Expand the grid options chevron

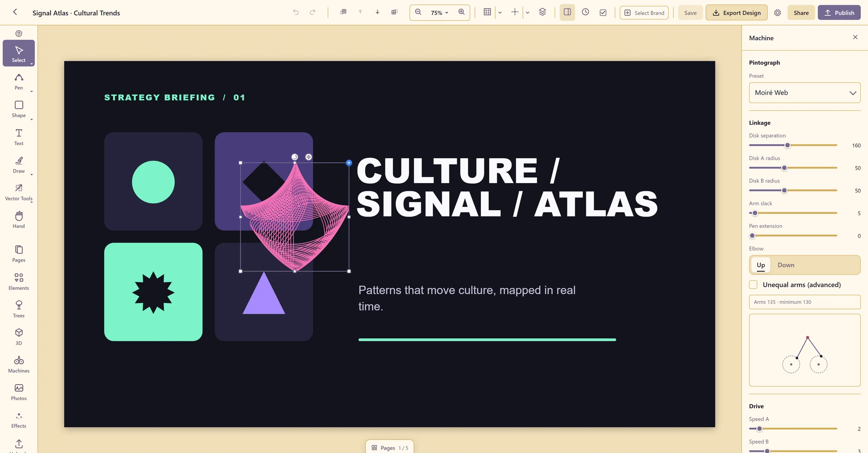[500, 13]
